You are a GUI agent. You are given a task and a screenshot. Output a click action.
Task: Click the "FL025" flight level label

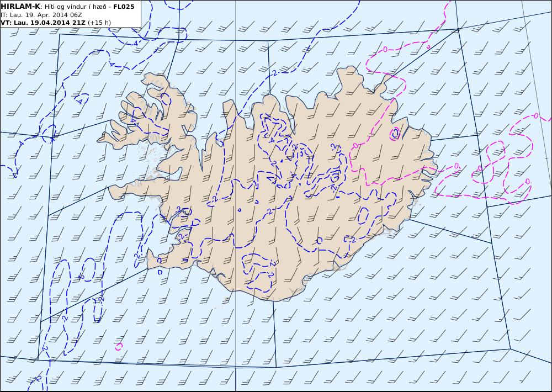124,7
